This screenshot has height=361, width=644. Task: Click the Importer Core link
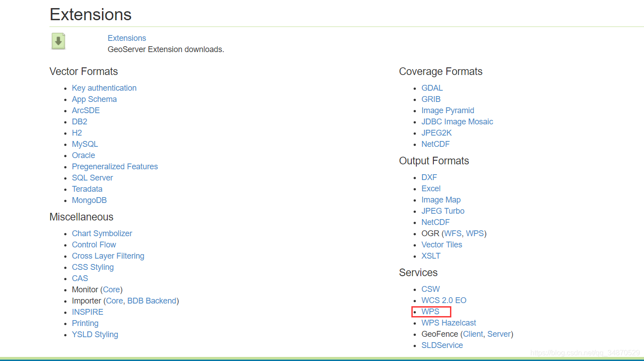pos(115,301)
